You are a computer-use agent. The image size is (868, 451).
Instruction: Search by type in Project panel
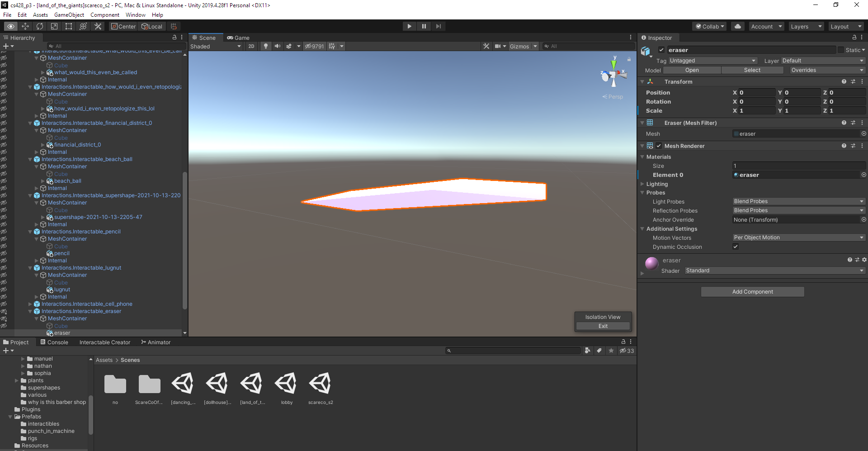587,351
